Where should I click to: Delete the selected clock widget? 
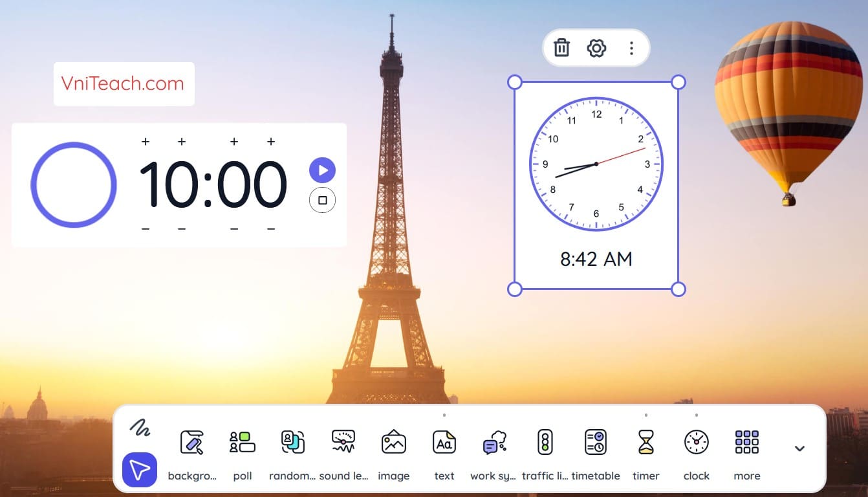561,48
